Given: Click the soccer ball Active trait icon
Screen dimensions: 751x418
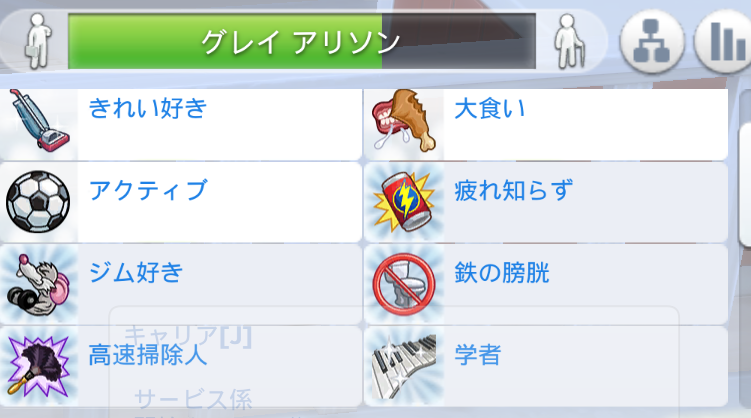Looking at the screenshot, I should [38, 202].
